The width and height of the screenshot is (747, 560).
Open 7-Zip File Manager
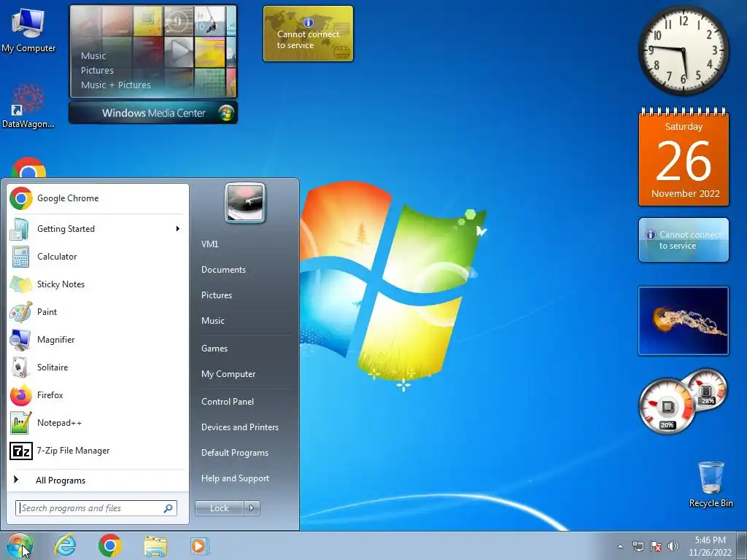point(98,451)
